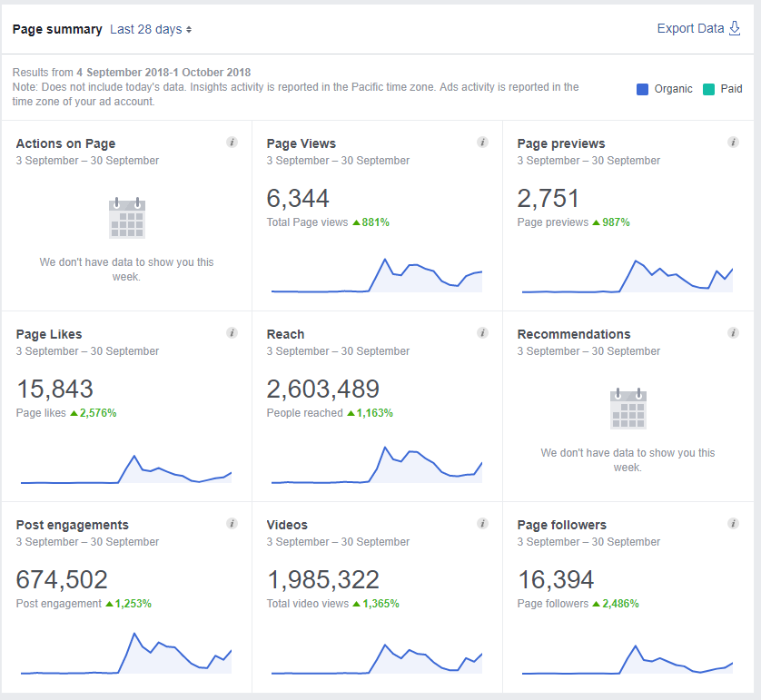Click info icon beside Page previews
The width and height of the screenshot is (761, 700).
click(734, 143)
